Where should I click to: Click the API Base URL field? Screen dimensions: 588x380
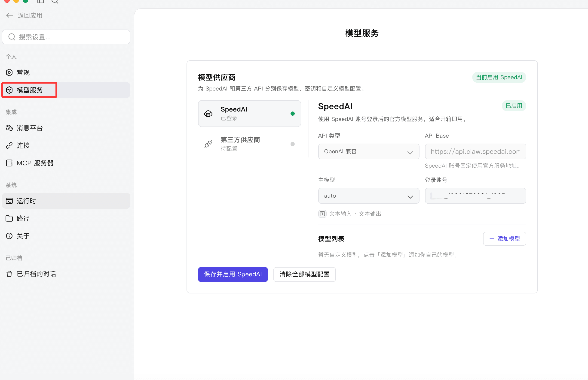click(x=475, y=151)
